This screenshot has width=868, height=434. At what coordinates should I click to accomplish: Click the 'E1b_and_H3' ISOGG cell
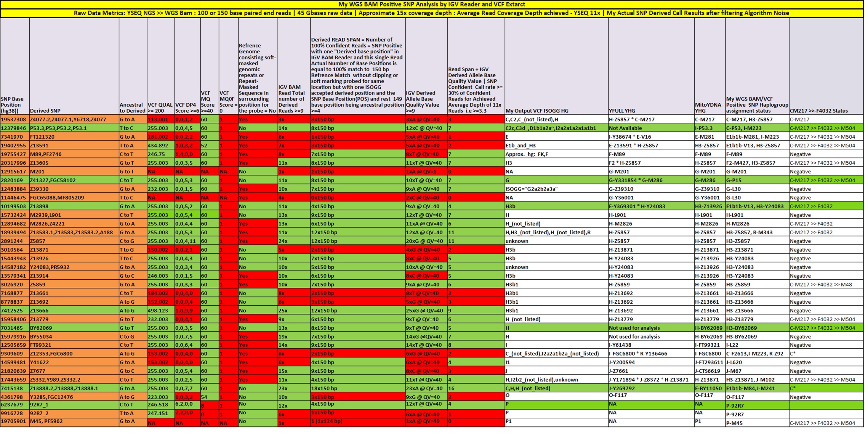point(556,145)
